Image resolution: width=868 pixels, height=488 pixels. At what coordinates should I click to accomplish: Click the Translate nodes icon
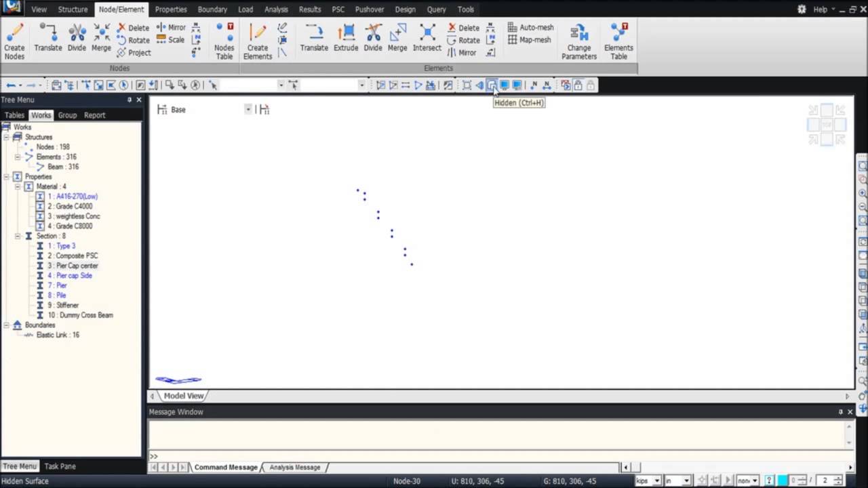click(47, 38)
